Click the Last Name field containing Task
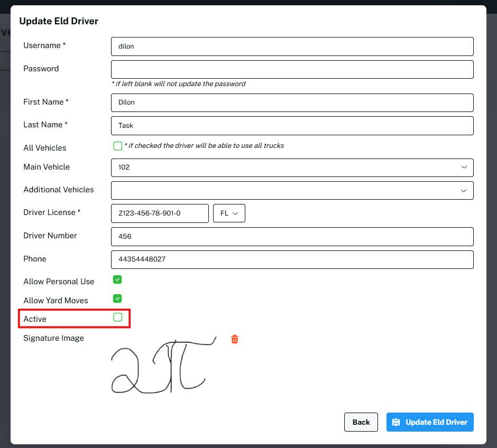The image size is (497, 448). point(292,126)
